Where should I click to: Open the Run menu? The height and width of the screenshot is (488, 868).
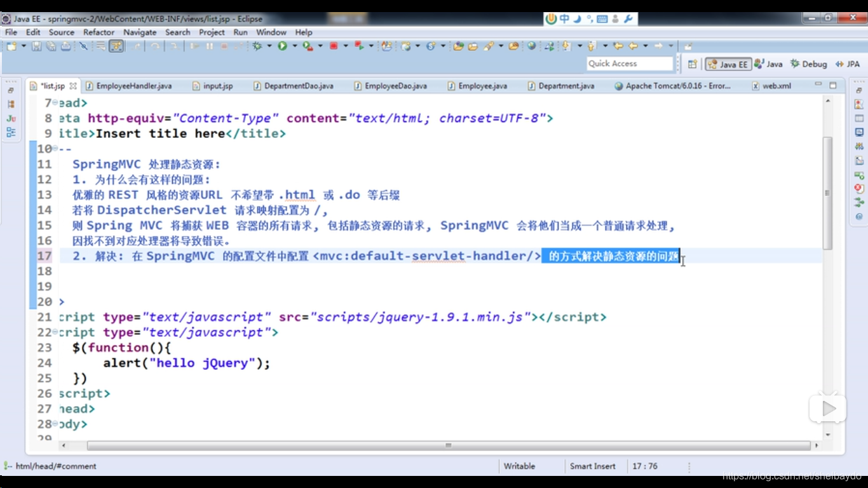(x=240, y=32)
